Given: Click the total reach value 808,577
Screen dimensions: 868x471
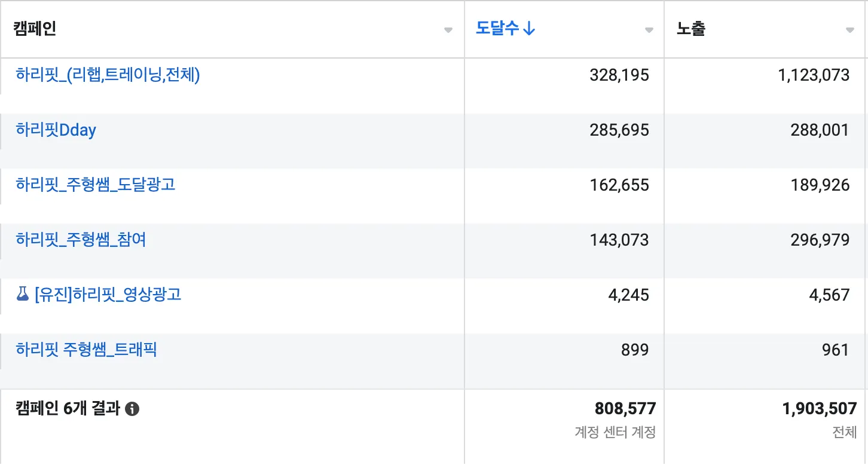Looking at the screenshot, I should tap(625, 409).
